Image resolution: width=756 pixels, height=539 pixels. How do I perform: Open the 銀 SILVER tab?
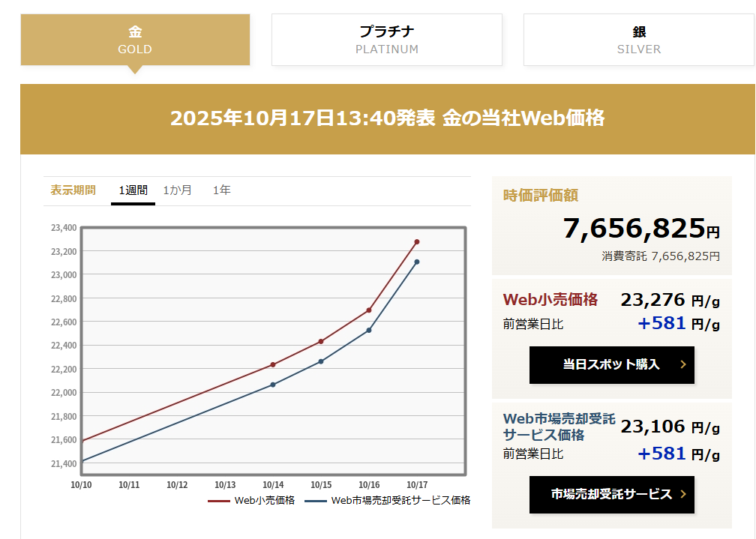[x=638, y=40]
